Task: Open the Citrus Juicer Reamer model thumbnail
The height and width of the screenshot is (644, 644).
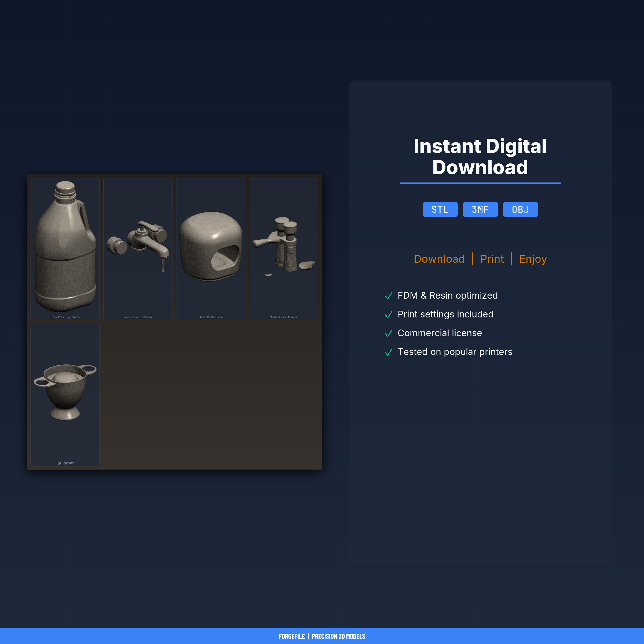Action: [283, 249]
